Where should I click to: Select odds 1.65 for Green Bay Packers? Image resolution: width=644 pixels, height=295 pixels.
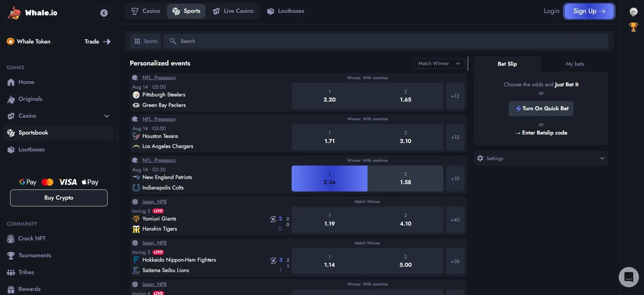405,96
